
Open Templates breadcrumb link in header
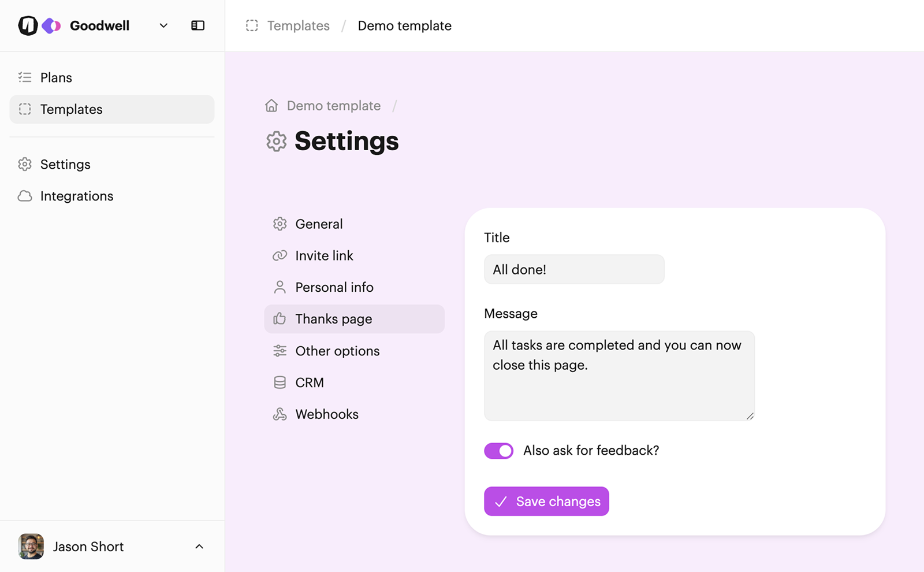tap(298, 25)
